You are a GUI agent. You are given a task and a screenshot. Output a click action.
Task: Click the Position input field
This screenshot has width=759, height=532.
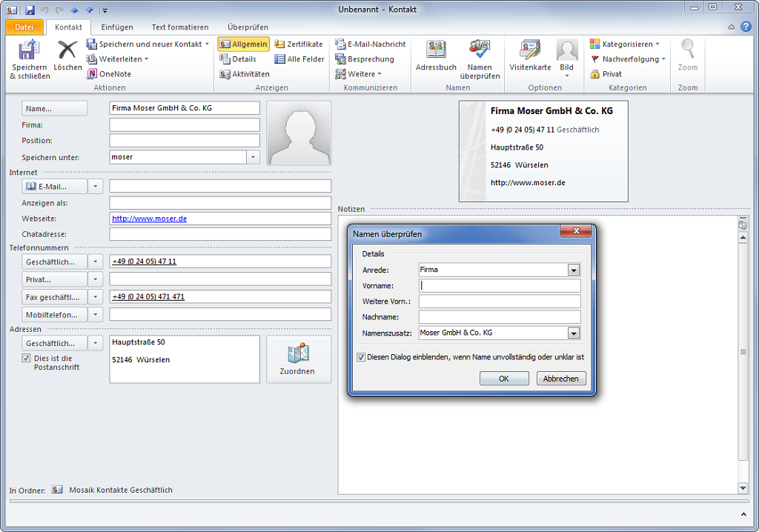185,140
